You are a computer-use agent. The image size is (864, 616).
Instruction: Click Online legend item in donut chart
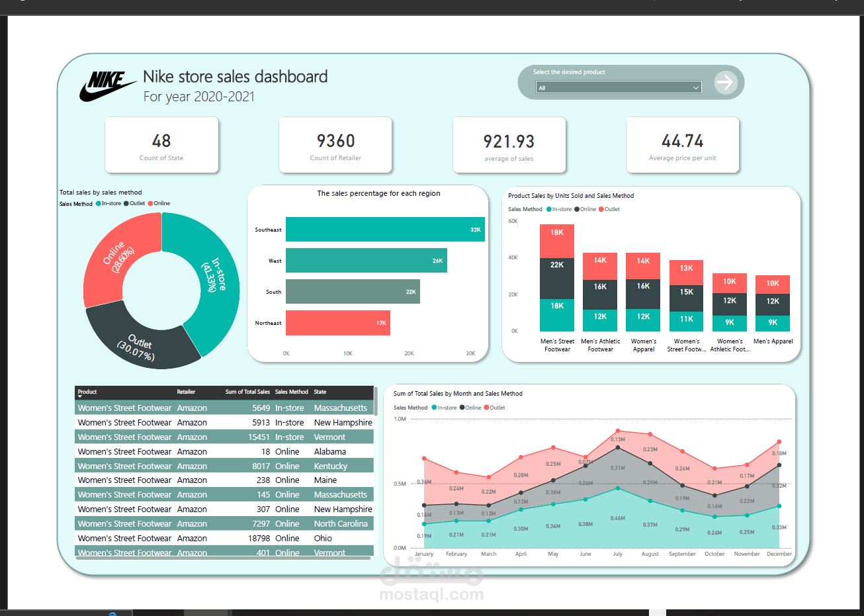[159, 203]
